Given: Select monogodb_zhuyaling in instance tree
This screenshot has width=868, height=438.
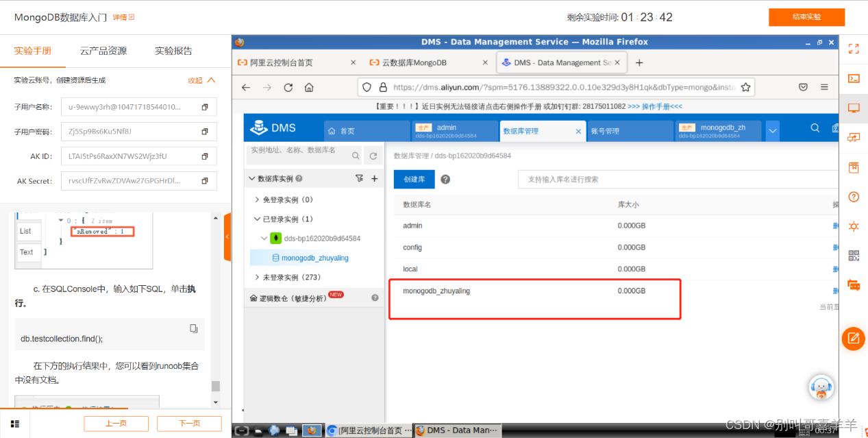Looking at the screenshot, I should (x=315, y=258).
